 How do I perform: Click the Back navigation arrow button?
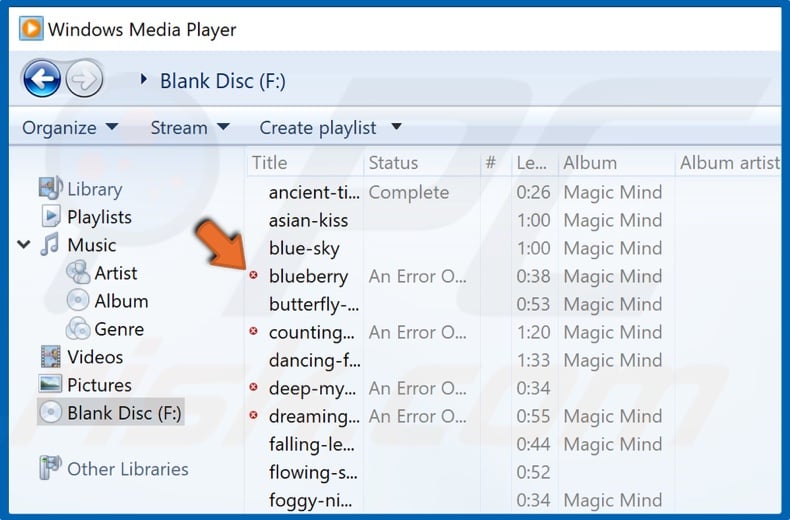coord(42,79)
